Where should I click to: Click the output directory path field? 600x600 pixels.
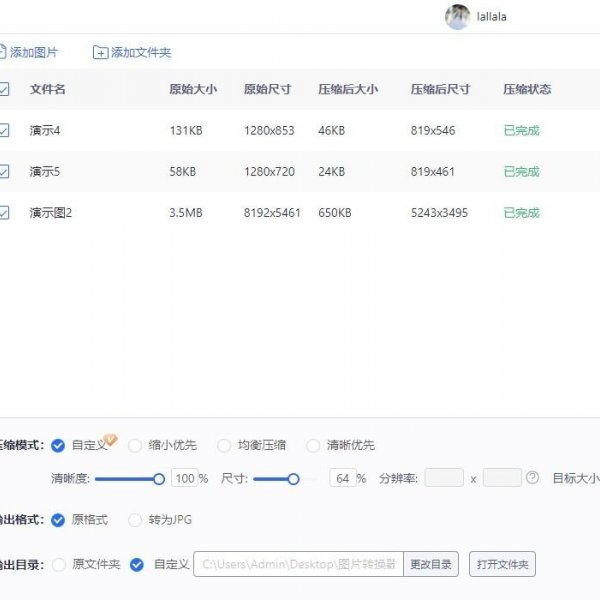click(298, 565)
